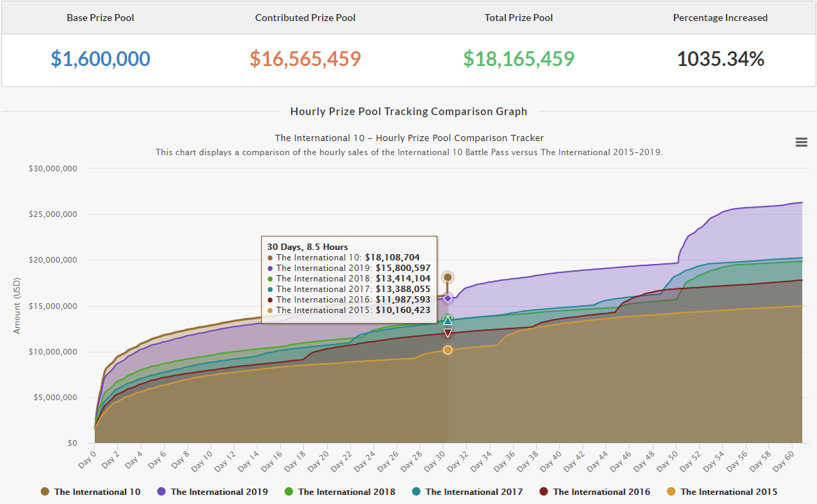Select the $16,565,459 contributed prize pool value
Viewport: 817px width, 504px height.
point(305,59)
